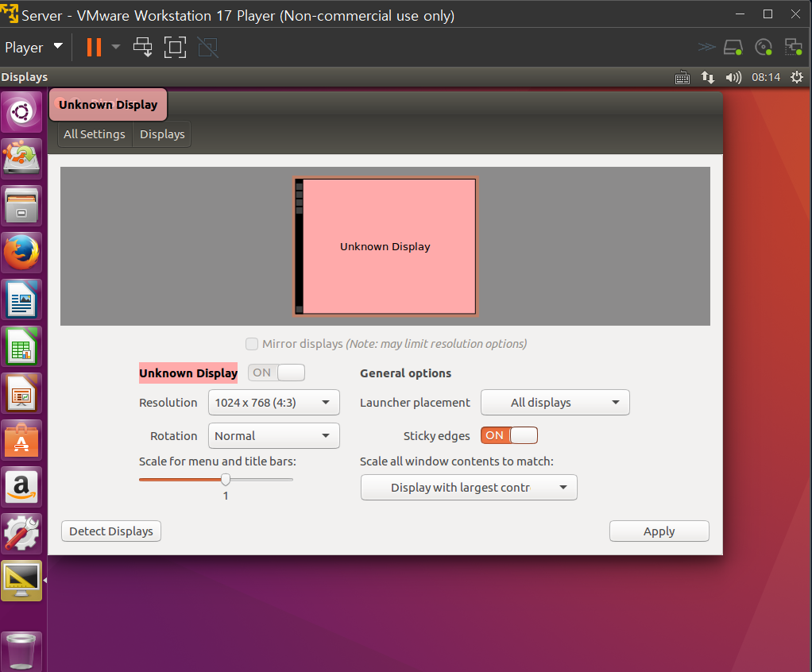Open the Rotation dropdown
This screenshot has height=672, width=812.
274,436
